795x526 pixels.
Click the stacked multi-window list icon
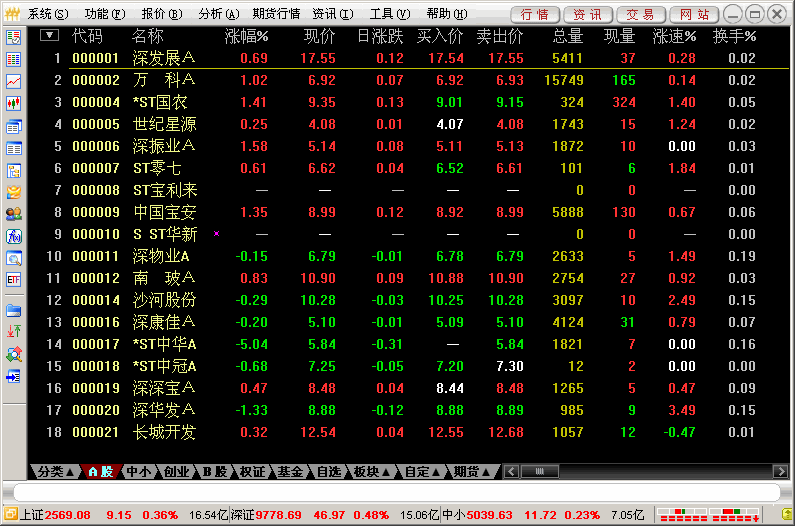pyautogui.click(x=14, y=126)
